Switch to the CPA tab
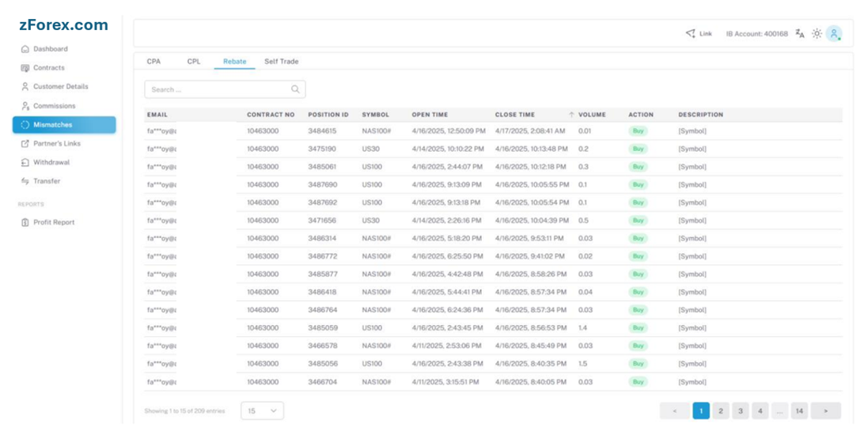Image resolution: width=868 pixels, height=435 pixels. pyautogui.click(x=154, y=62)
